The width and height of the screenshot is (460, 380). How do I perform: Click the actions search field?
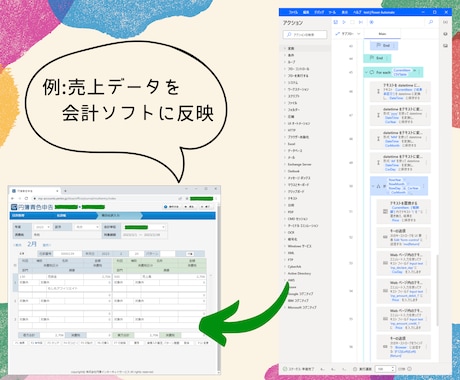coord(305,35)
